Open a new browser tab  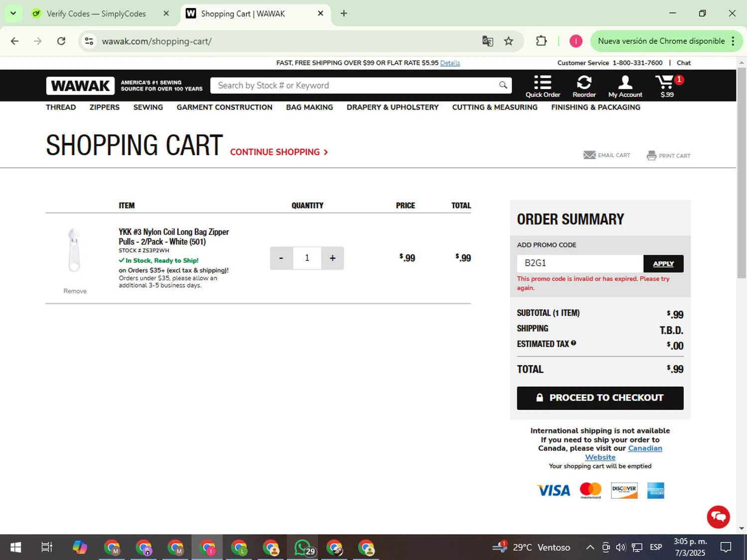(x=344, y=13)
